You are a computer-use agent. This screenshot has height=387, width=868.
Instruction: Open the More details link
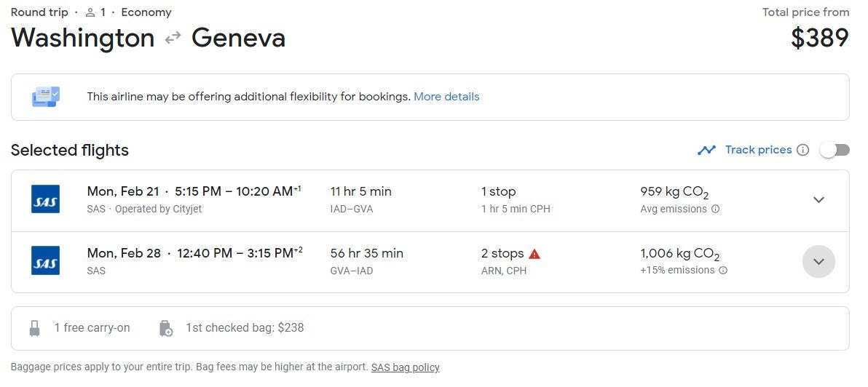[x=446, y=97]
